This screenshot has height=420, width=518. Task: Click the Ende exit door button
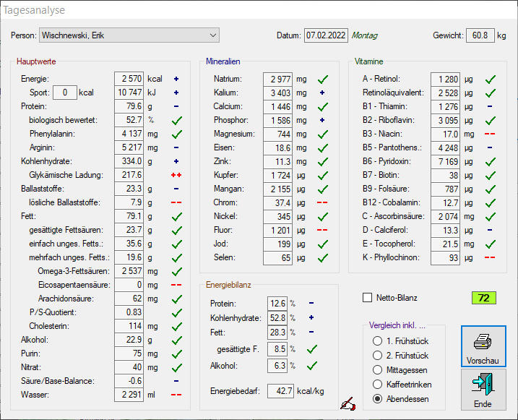click(x=483, y=389)
